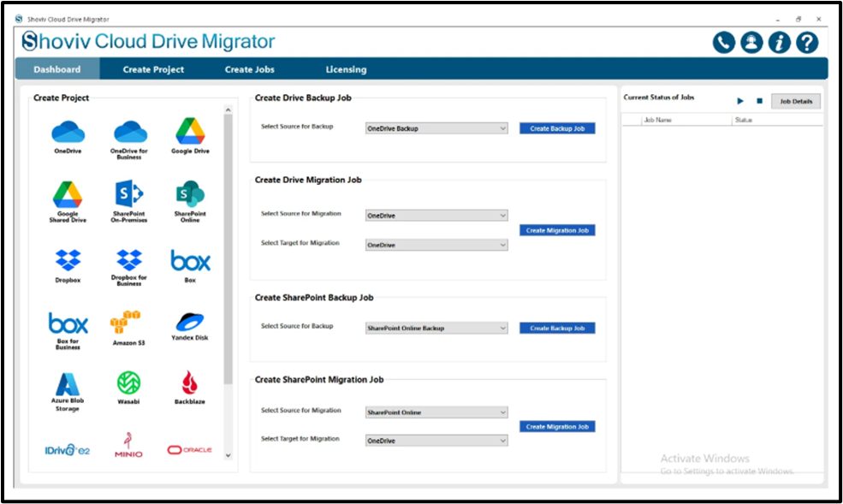843x504 pixels.
Task: Go to the Licensing tab
Action: pyautogui.click(x=347, y=69)
